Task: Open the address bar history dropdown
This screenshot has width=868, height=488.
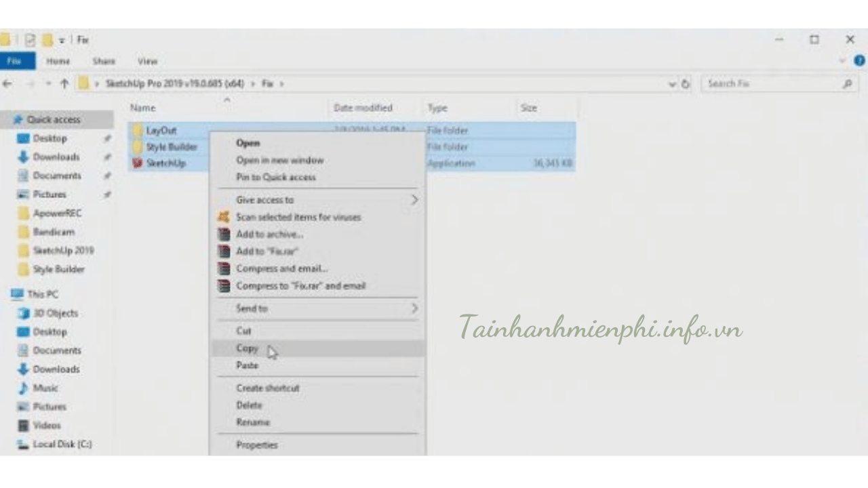Action: point(672,84)
